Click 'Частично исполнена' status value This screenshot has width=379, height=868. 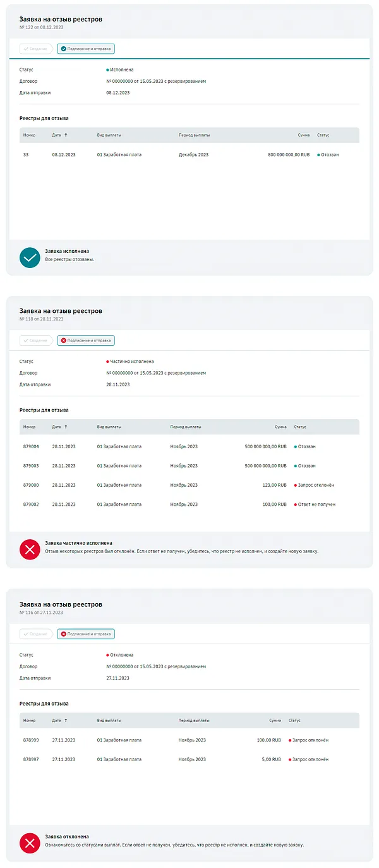coord(130,362)
